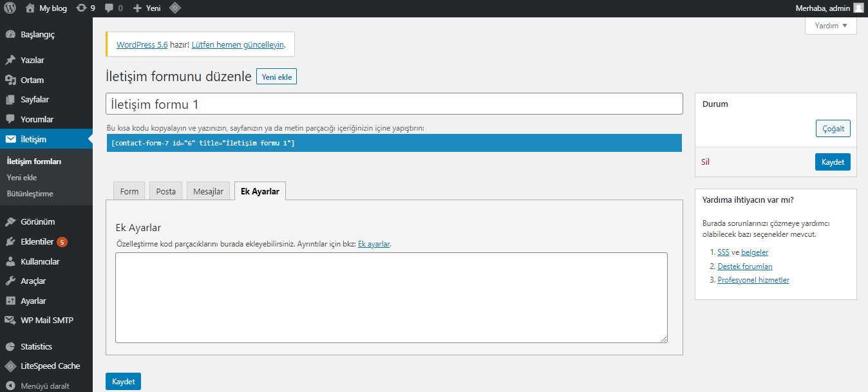This screenshot has height=392, width=868.
Task: Click the admin avatar icon
Action: tap(858, 8)
